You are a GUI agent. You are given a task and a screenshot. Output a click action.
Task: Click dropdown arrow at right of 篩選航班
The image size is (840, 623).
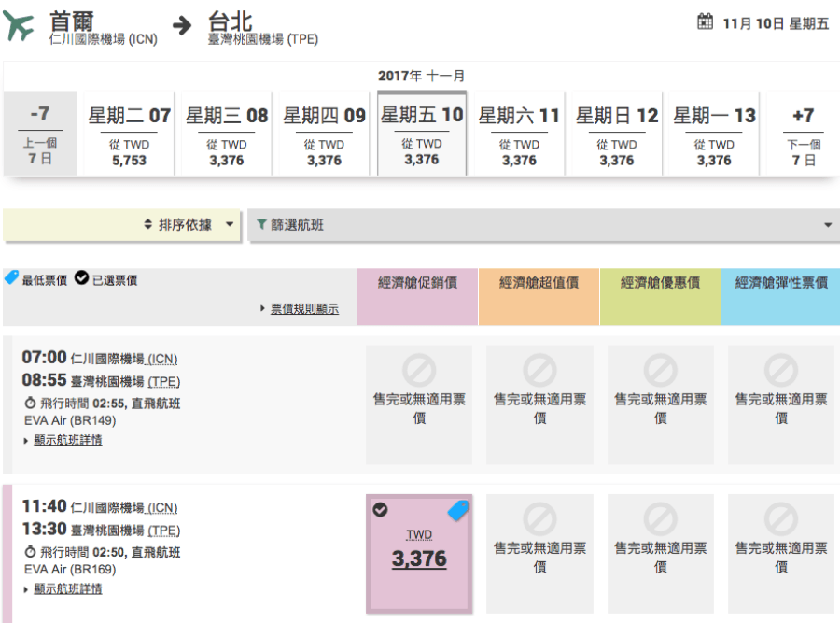point(828,225)
